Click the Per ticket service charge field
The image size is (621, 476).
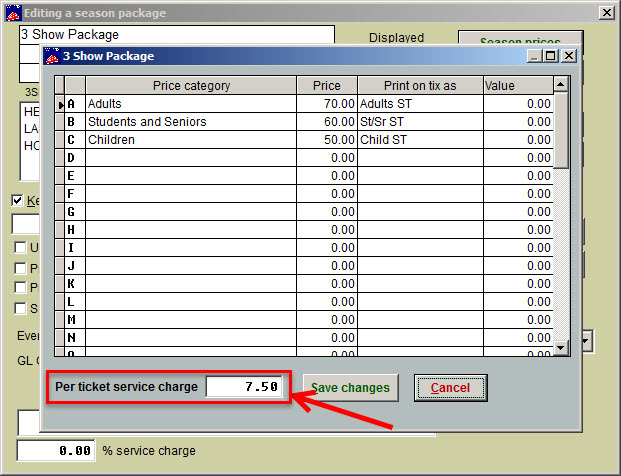pyautogui.click(x=244, y=386)
